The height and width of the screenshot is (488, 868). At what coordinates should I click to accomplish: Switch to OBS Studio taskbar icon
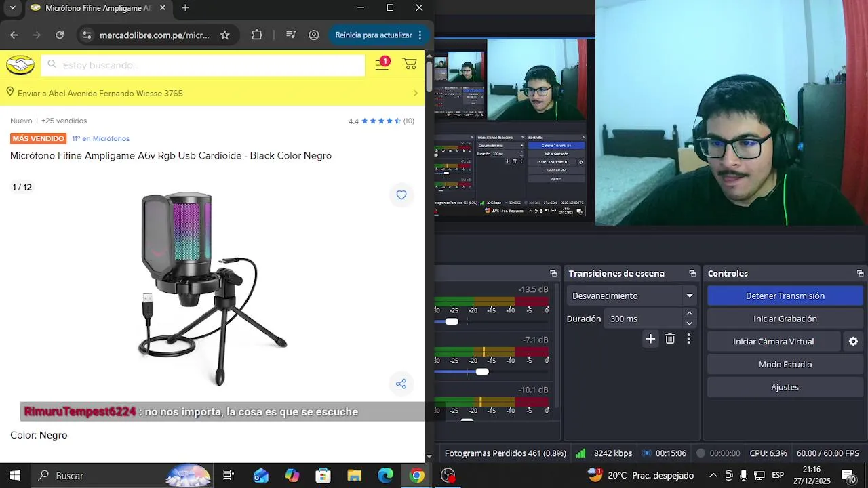448,475
